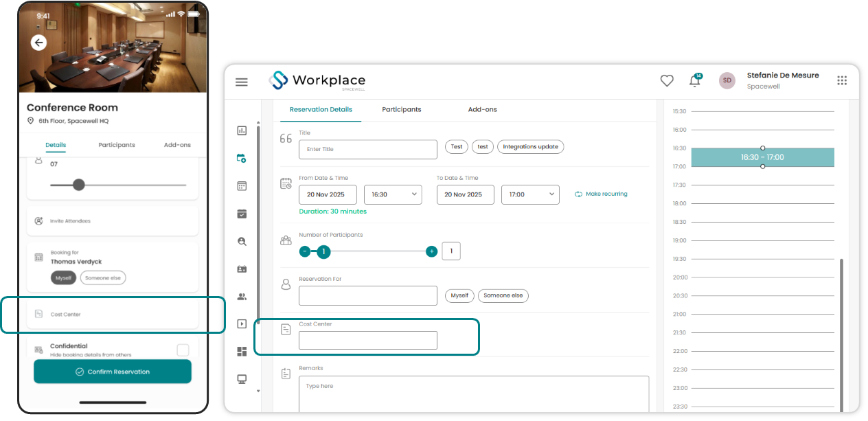Image resolution: width=868 pixels, height=421 pixels.
Task: Switch to the Reservation Details tab
Action: coord(321,110)
